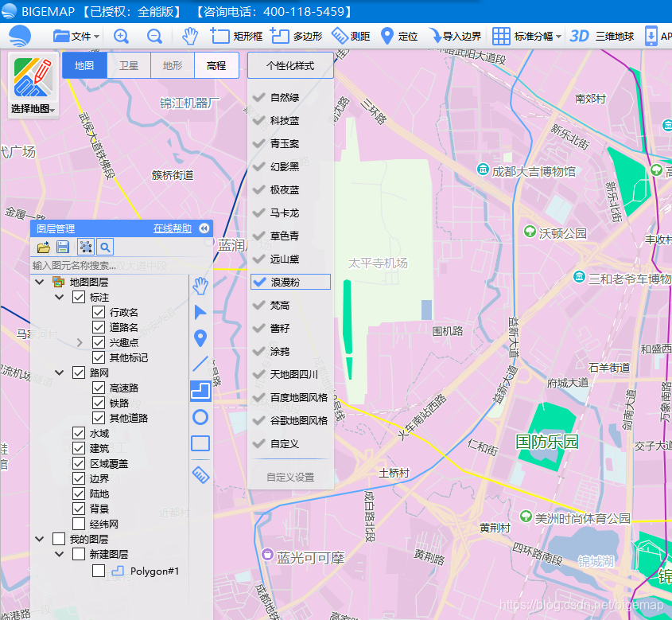Screen dimensions: 672x620
Task: Collapse the 地图图层 tree node
Action: click(40, 282)
